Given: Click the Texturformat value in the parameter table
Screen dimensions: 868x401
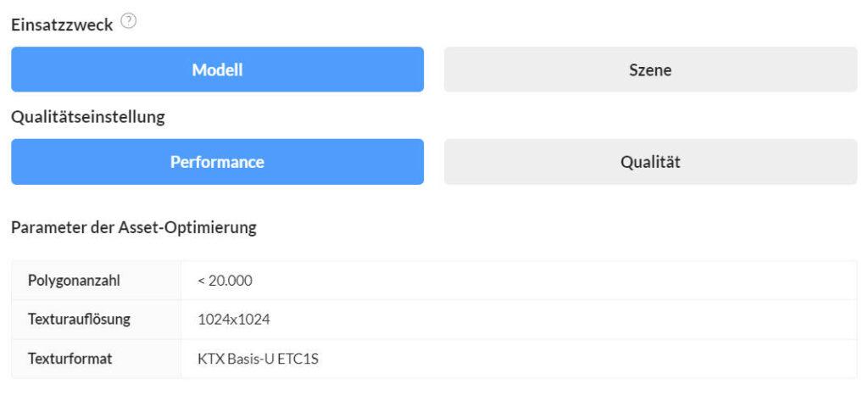Looking at the screenshot, I should click(x=258, y=359).
